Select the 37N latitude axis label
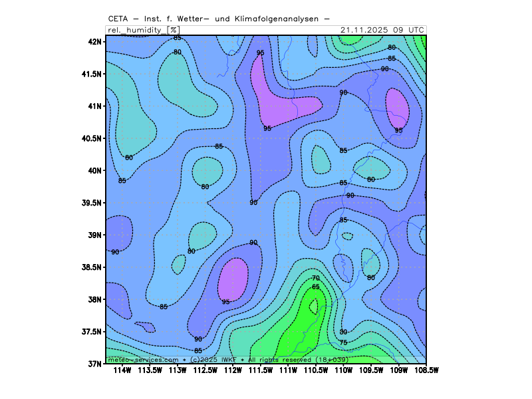 coord(94,364)
